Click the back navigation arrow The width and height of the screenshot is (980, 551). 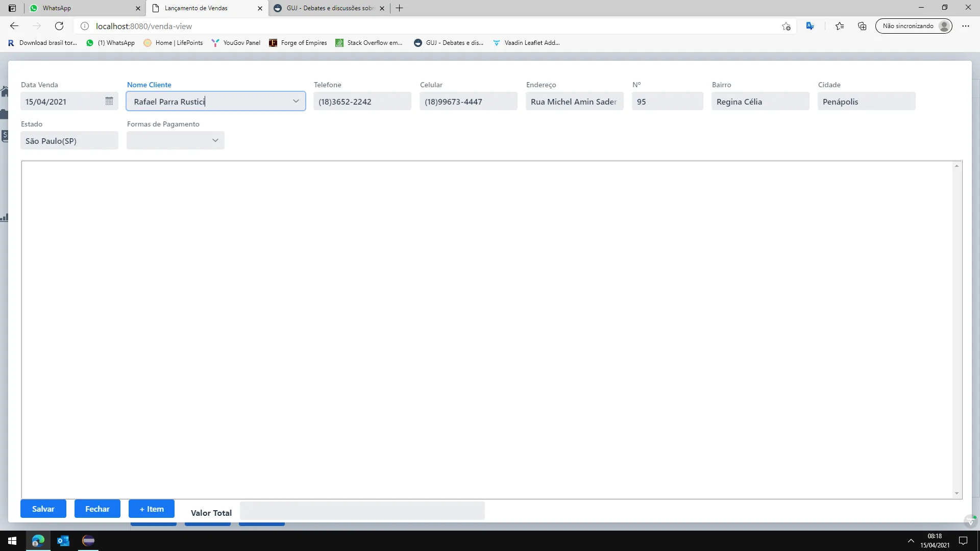point(14,26)
